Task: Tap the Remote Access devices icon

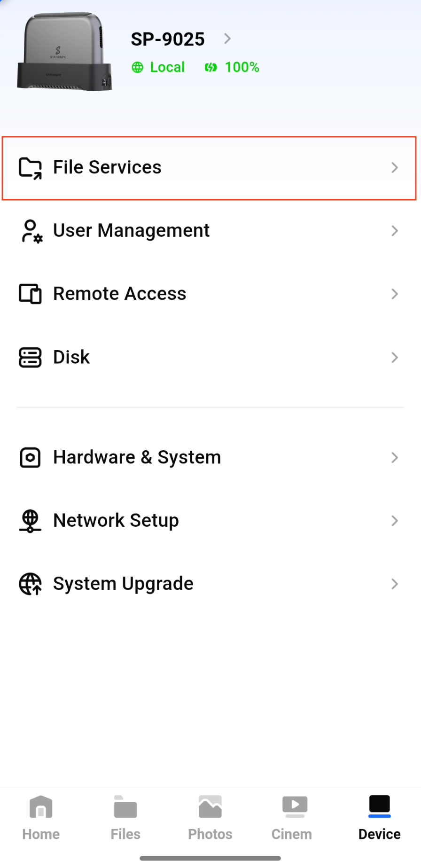Action: click(30, 294)
